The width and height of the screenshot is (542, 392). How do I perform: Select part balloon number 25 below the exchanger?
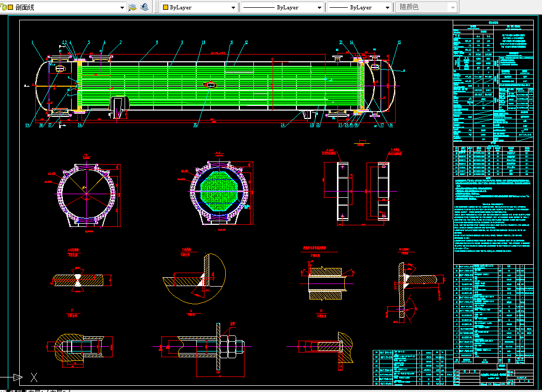point(195,125)
